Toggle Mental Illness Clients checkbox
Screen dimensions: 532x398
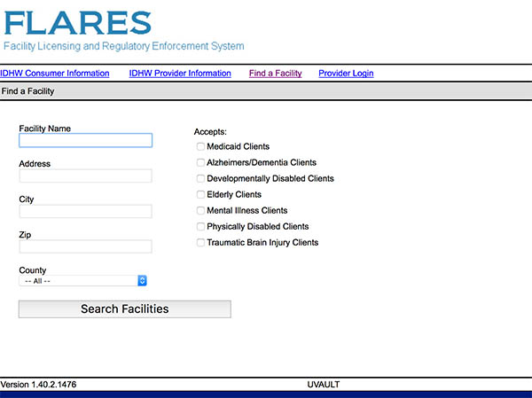[x=200, y=210]
